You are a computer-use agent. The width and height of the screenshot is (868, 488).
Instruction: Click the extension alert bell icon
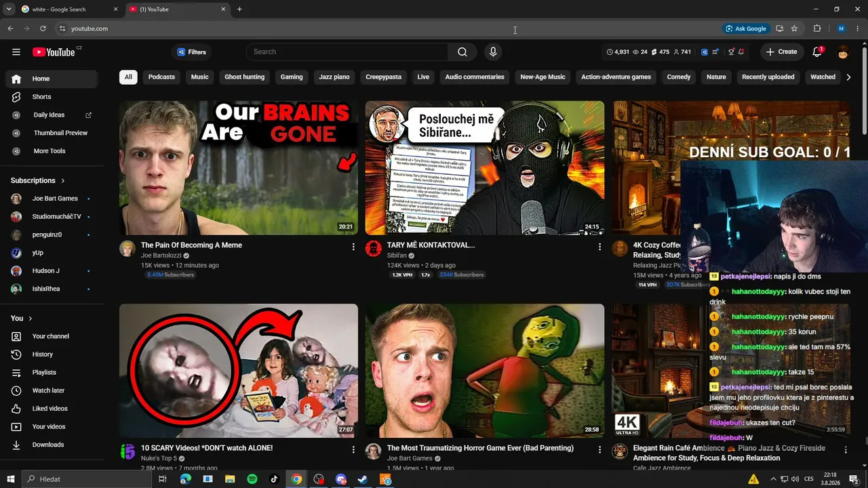[x=741, y=52]
